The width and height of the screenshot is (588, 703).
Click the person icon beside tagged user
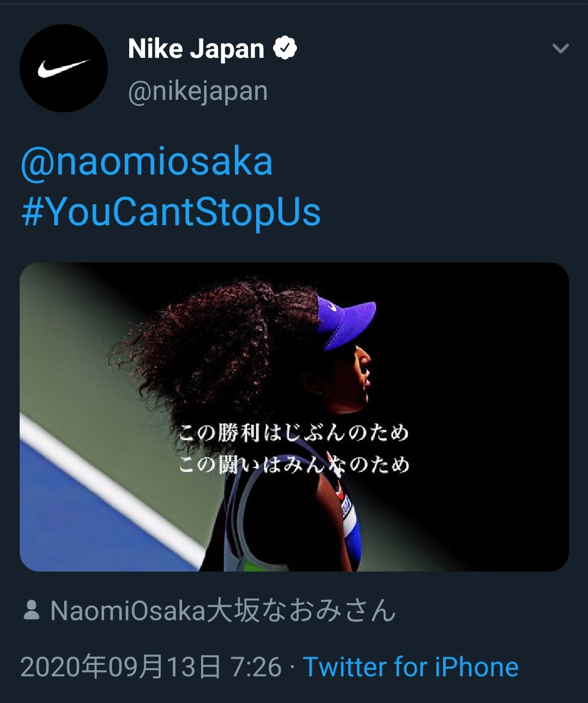[32, 610]
